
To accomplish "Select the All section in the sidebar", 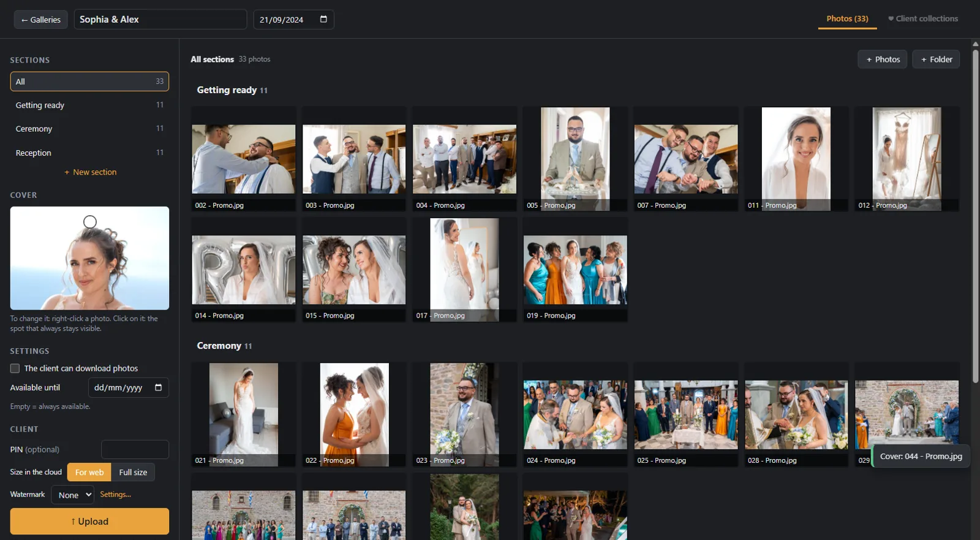I will click(x=89, y=82).
